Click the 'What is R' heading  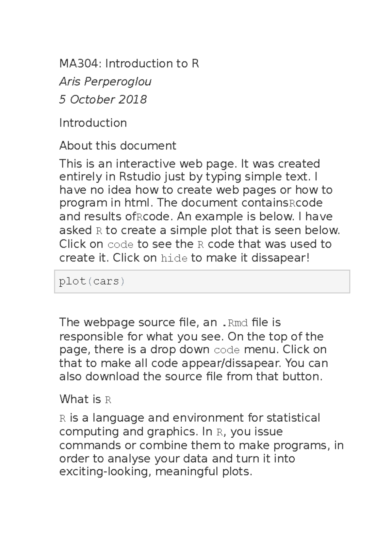[85, 399]
